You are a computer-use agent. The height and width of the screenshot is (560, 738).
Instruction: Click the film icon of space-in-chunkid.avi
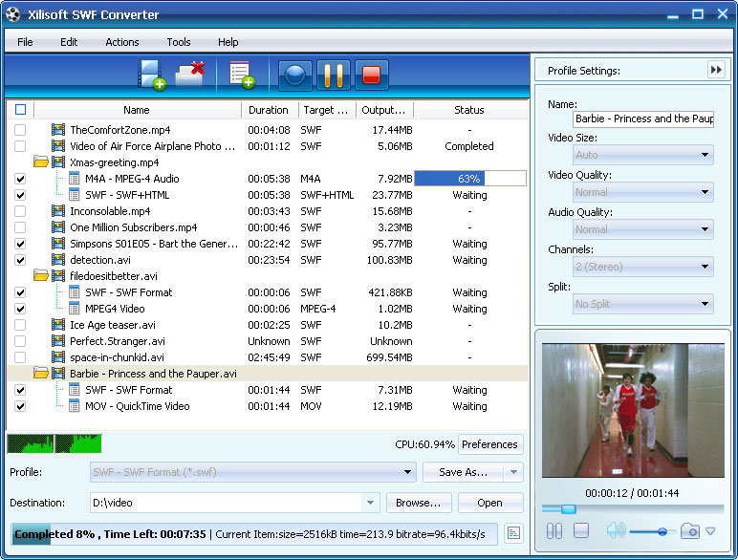click(58, 357)
